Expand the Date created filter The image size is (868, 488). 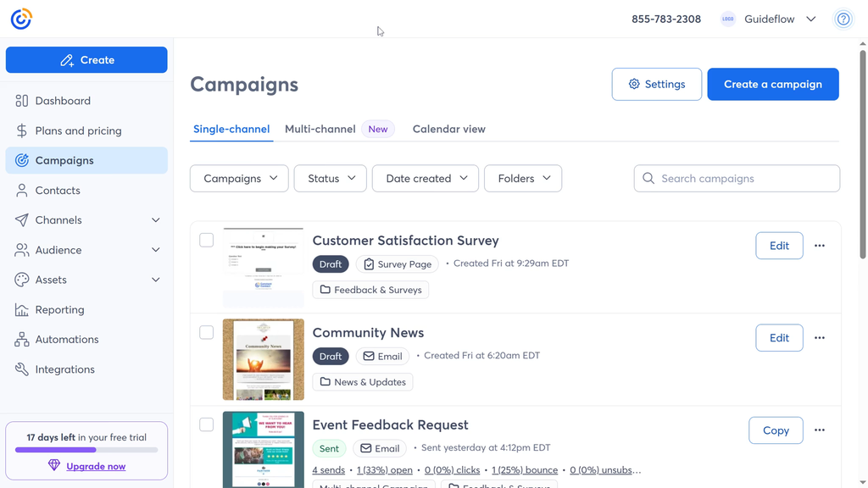[426, 179]
